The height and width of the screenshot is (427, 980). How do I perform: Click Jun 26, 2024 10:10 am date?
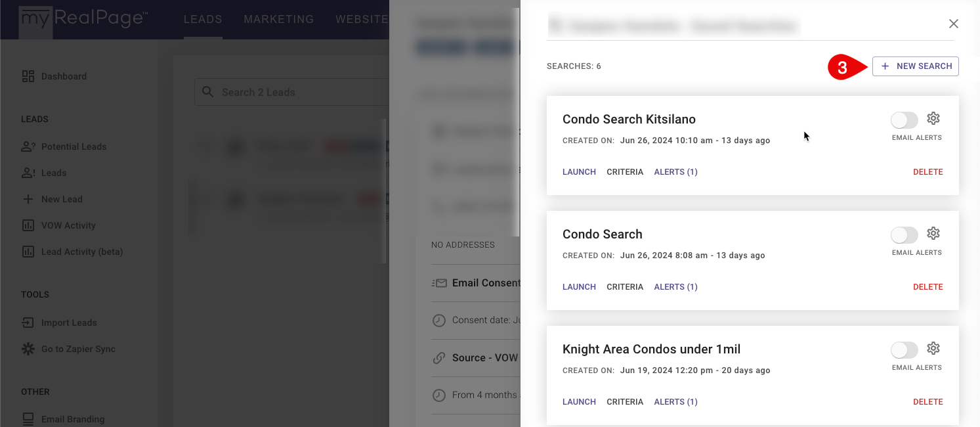[x=665, y=141]
